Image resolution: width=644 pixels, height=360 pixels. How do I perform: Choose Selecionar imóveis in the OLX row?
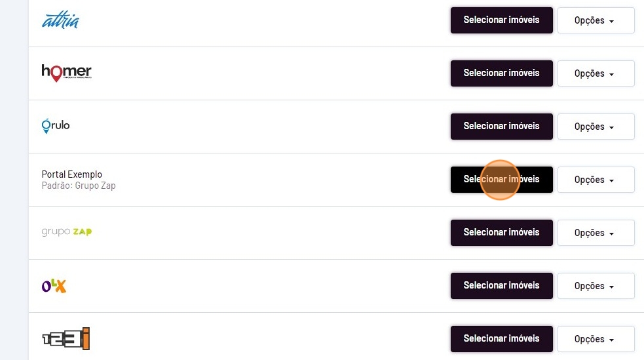click(501, 286)
